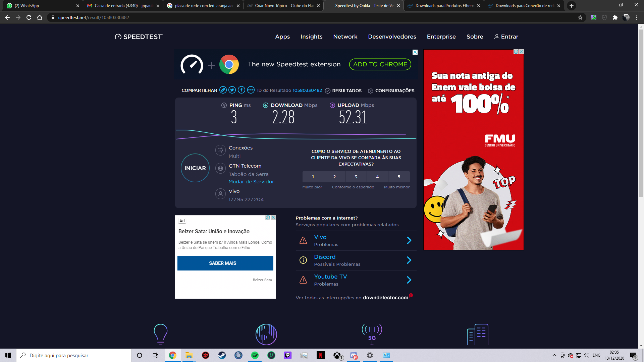Open Desenvolvedores menu item
The height and width of the screenshot is (362, 644).
point(392,37)
